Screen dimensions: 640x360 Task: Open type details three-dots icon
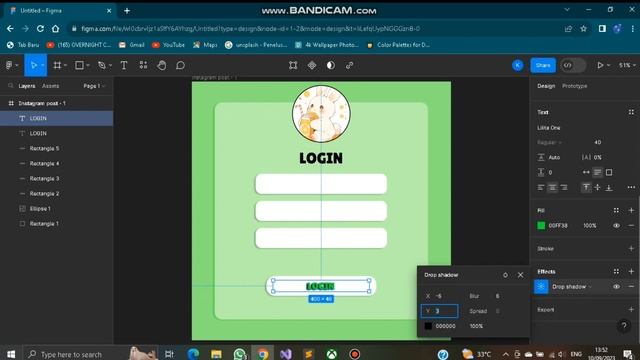click(631, 187)
